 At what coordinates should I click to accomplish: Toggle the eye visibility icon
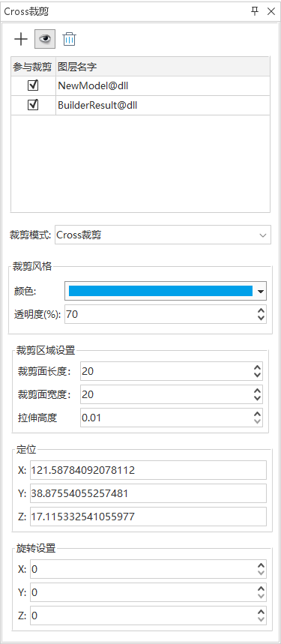tap(45, 40)
